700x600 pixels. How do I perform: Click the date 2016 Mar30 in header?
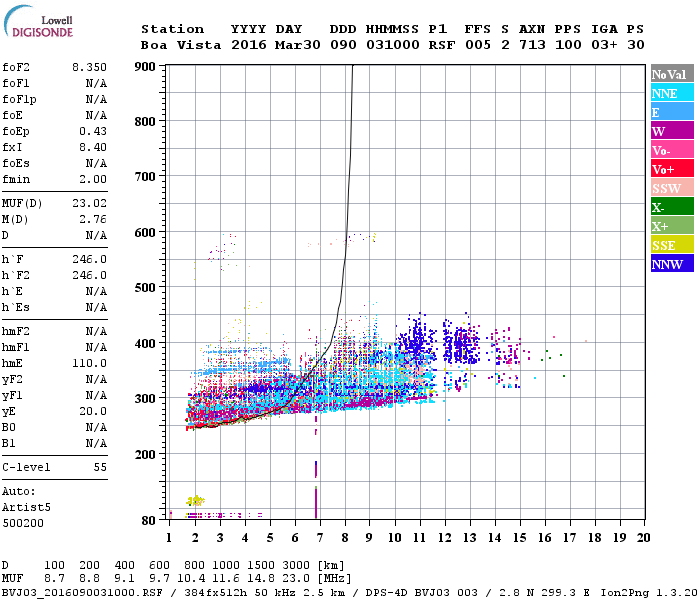coord(275,45)
